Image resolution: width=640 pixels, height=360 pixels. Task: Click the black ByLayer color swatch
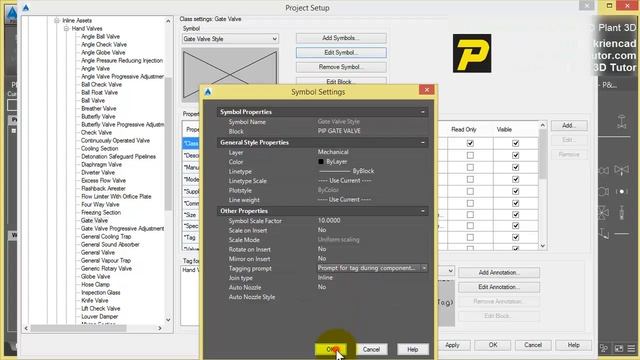point(321,162)
